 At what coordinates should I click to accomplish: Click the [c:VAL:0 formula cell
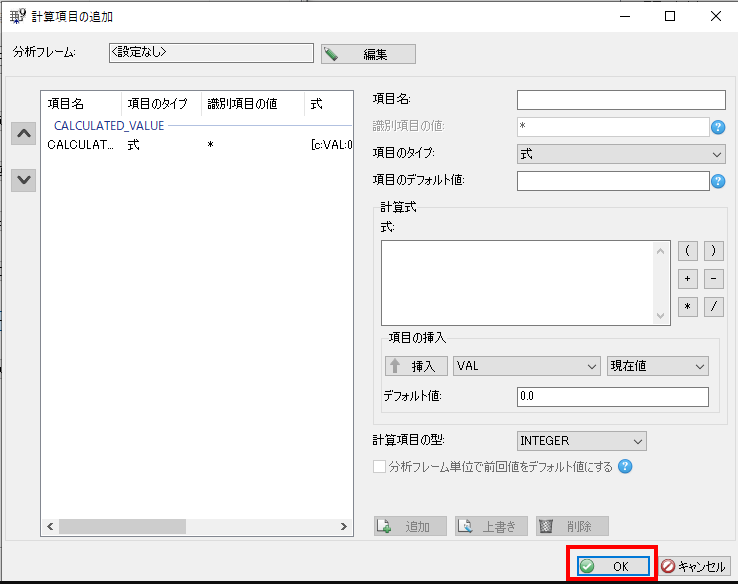pyautogui.click(x=331, y=144)
